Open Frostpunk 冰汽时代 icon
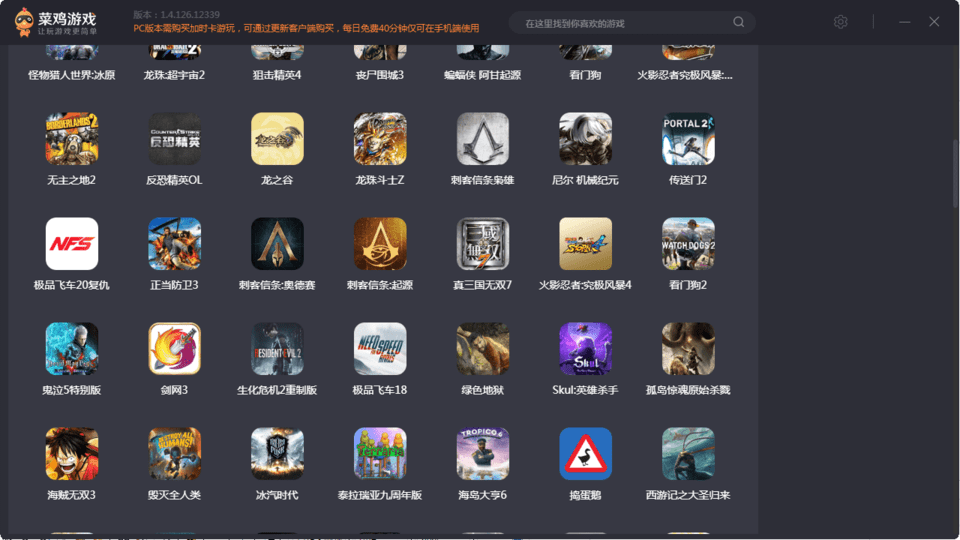960x540 pixels. [277, 454]
